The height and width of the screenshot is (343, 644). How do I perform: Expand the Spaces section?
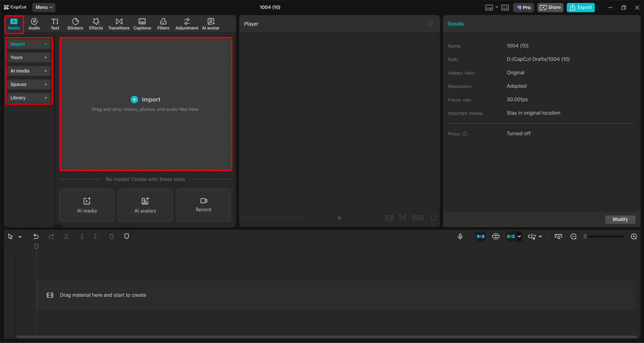[x=29, y=84]
